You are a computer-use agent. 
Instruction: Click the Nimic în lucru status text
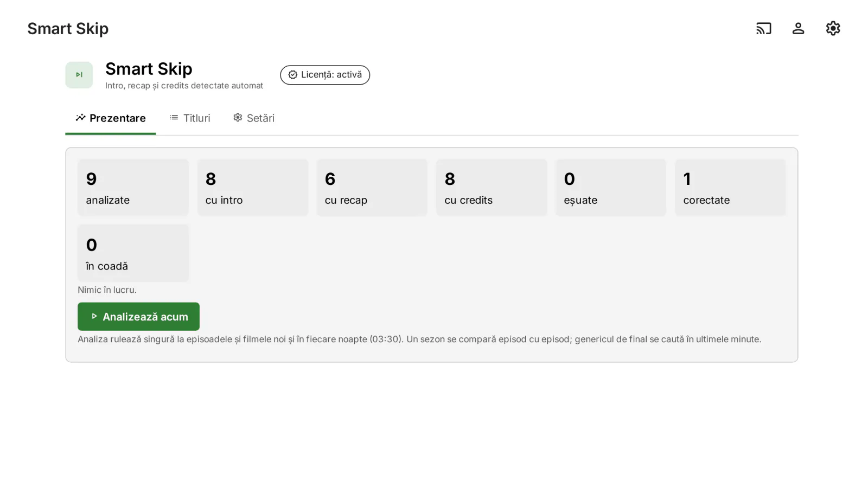107,290
